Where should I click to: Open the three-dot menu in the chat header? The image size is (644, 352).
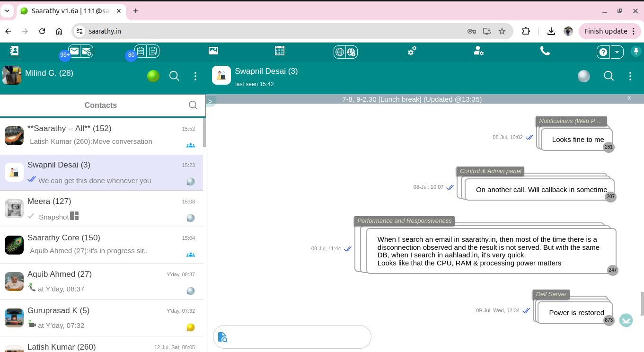coord(630,76)
